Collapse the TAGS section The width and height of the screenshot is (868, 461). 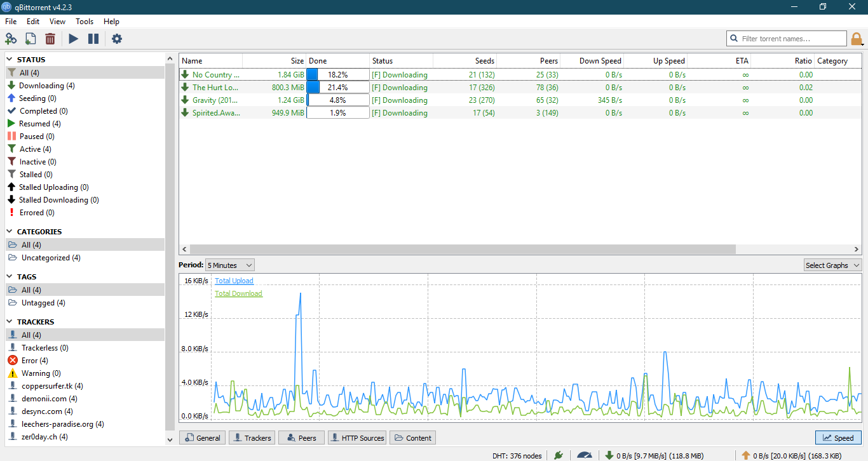(10, 277)
